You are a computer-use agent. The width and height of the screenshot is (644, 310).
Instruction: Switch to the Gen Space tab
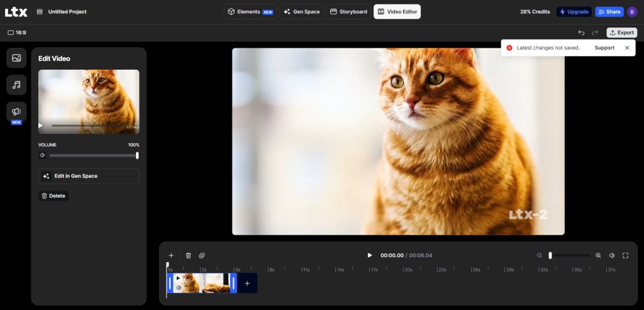(301, 12)
